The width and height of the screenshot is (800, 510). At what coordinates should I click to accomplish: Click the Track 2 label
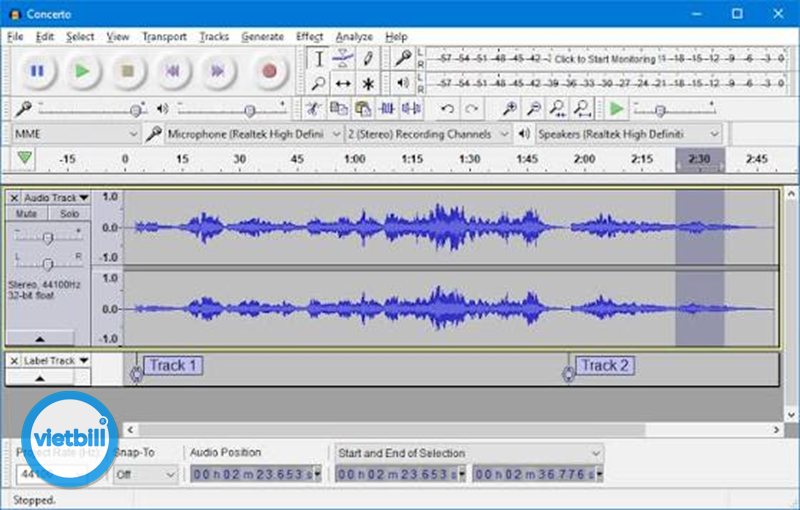tap(605, 365)
